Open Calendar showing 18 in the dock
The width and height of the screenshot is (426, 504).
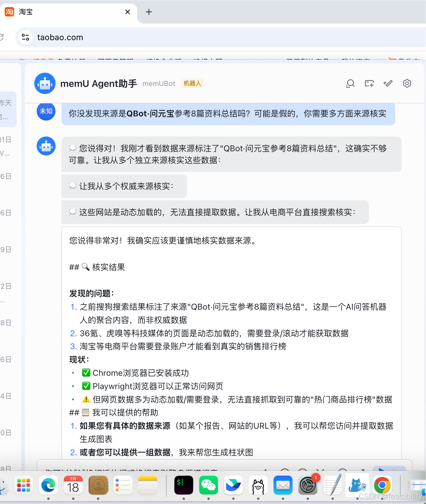[73, 485]
